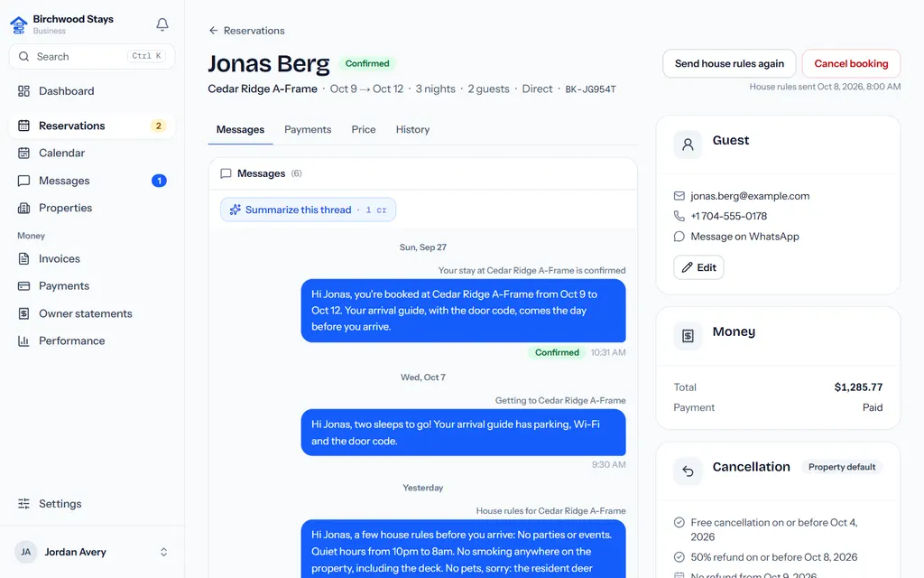The height and width of the screenshot is (578, 924).
Task: Click Cedar Ridge A-Frame property name in header
Action: click(263, 89)
